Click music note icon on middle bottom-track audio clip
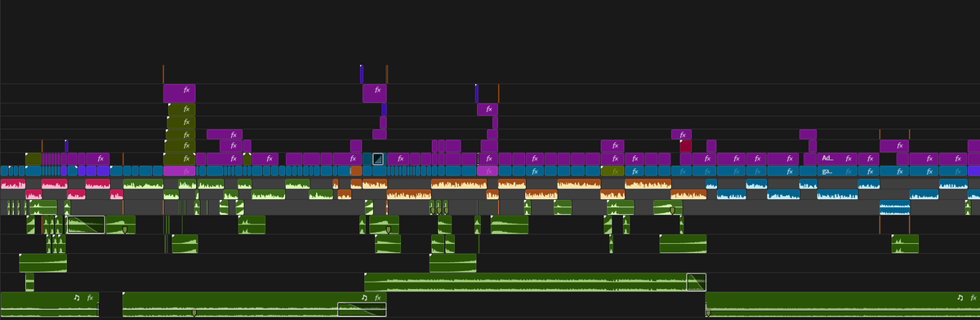 click(365, 298)
